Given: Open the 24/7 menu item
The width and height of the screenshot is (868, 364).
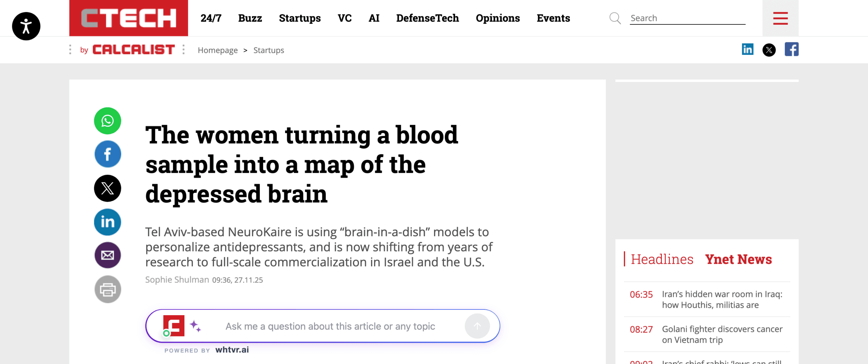Looking at the screenshot, I should click(211, 18).
